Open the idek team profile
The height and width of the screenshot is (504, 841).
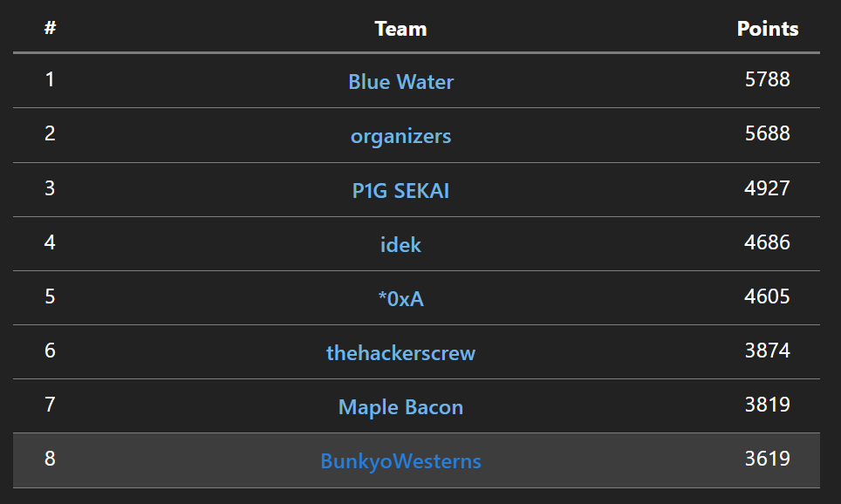click(400, 244)
